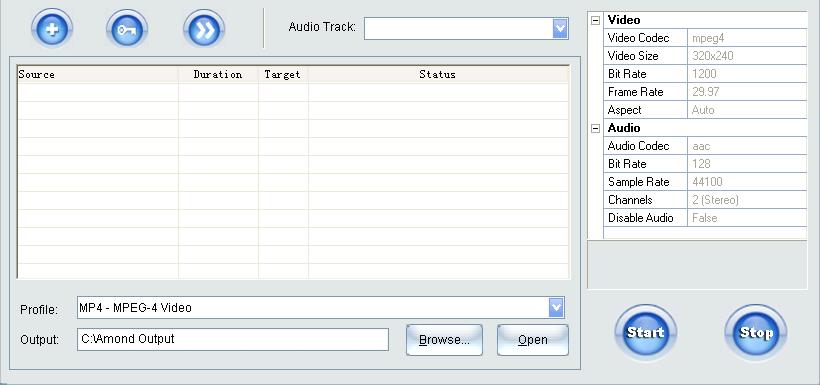Collapse the Audio properties group
Image resolution: width=821 pixels, height=385 pixels.
(595, 128)
